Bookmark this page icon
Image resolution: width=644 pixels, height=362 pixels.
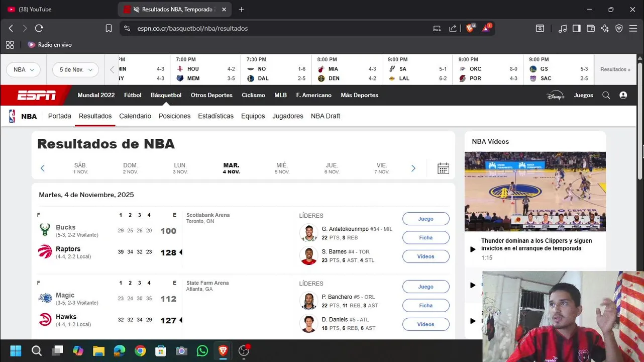(109, 29)
